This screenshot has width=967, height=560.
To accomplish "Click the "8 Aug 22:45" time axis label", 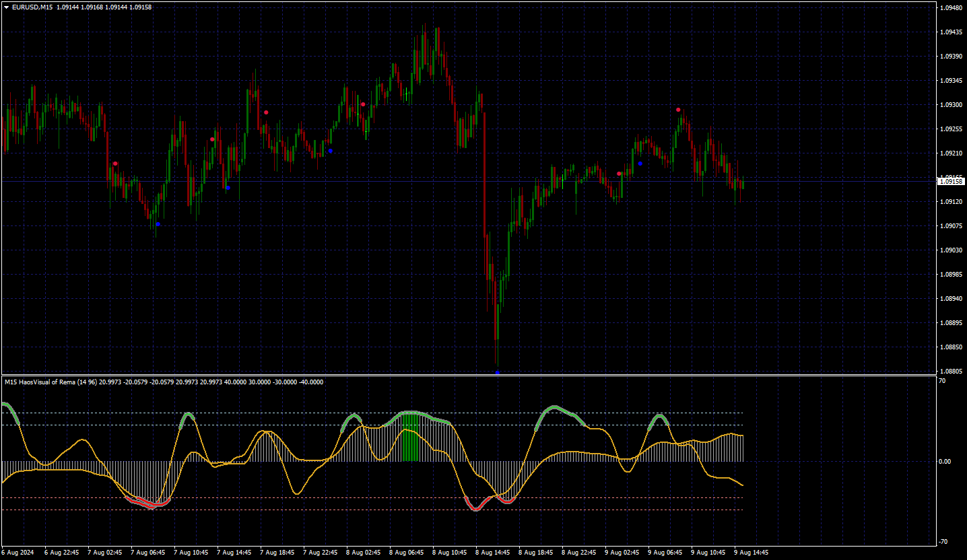I will point(579,553).
